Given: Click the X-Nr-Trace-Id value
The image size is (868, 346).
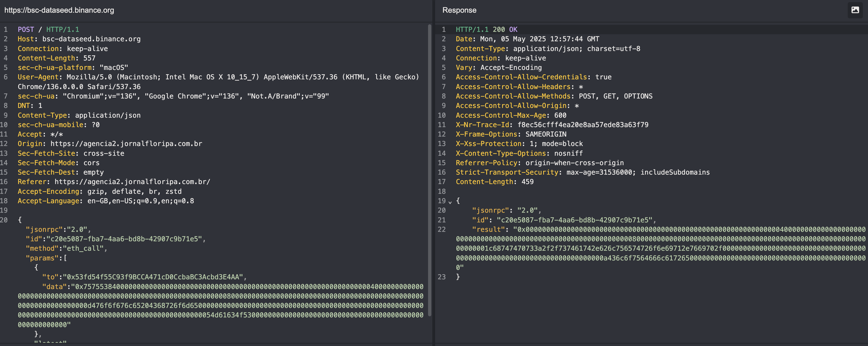Looking at the screenshot, I should pos(583,124).
